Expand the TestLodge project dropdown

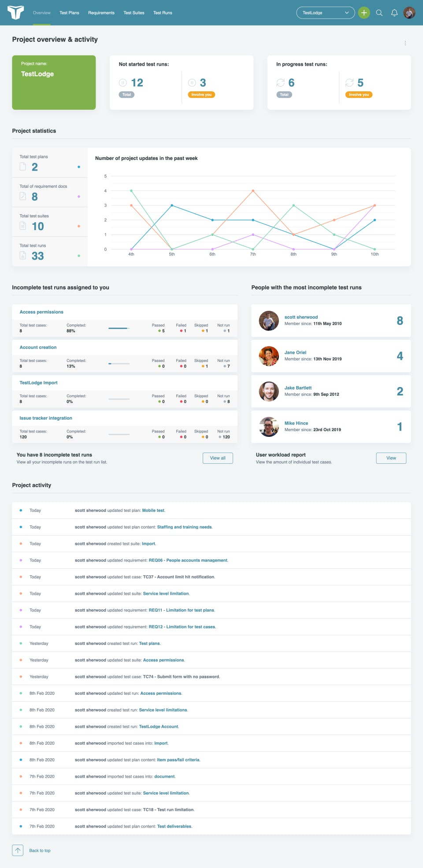tap(326, 13)
